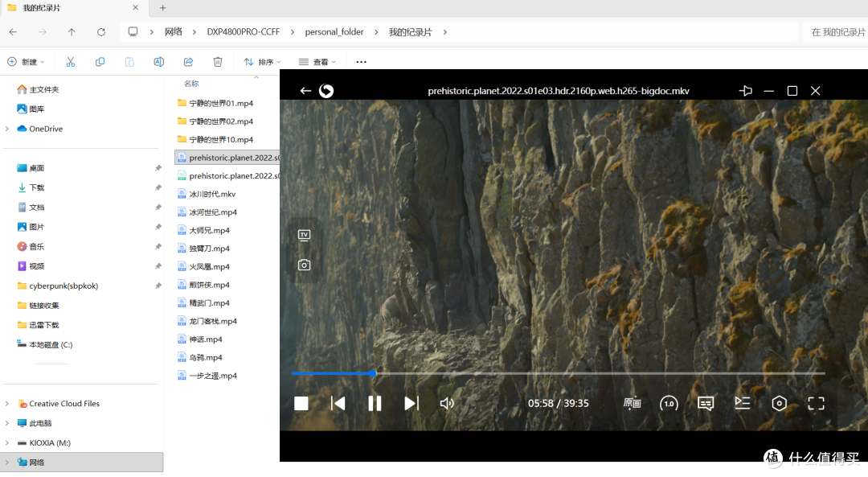
Task: Refresh the Explorer folder view
Action: click(x=100, y=32)
